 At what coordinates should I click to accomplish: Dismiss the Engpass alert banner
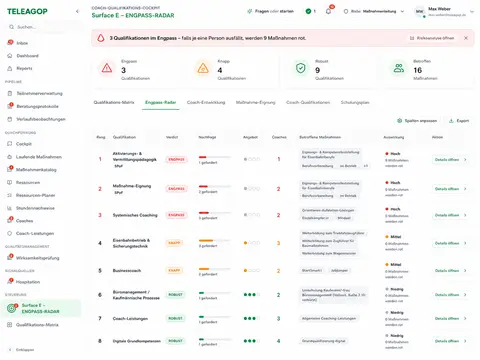click(466, 38)
